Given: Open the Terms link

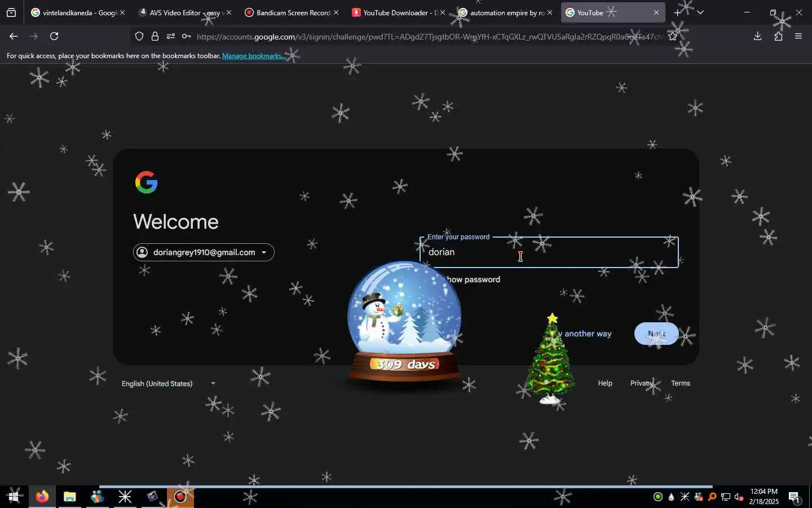Looking at the screenshot, I should pyautogui.click(x=681, y=383).
